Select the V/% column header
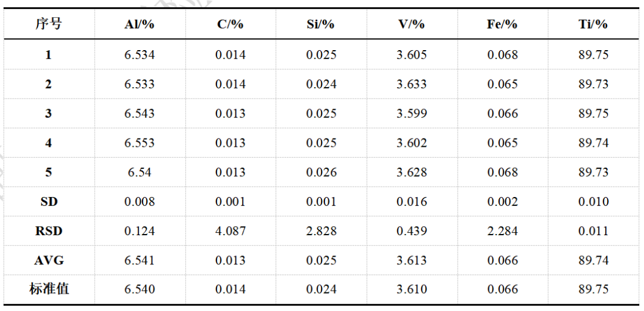This screenshot has height=311, width=644. coord(411,24)
